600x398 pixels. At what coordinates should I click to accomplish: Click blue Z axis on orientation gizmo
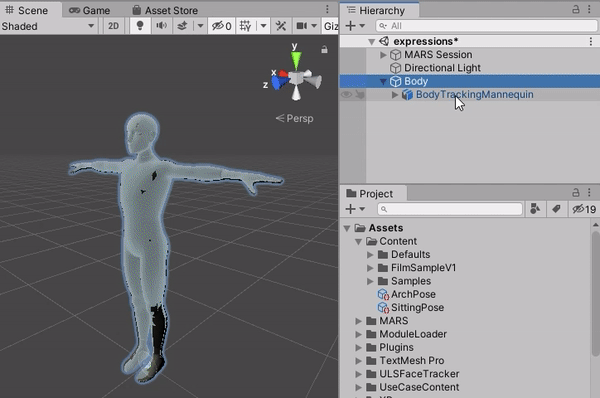pyautogui.click(x=279, y=82)
